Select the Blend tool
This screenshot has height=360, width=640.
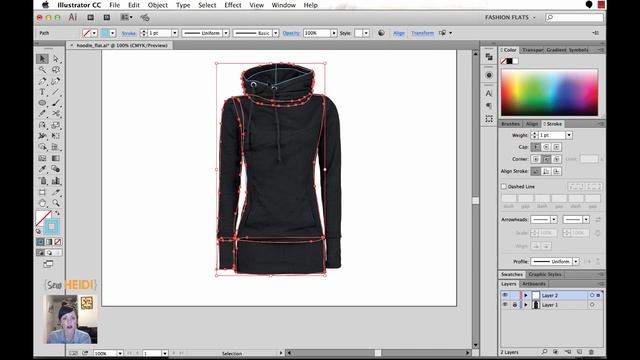point(56,169)
